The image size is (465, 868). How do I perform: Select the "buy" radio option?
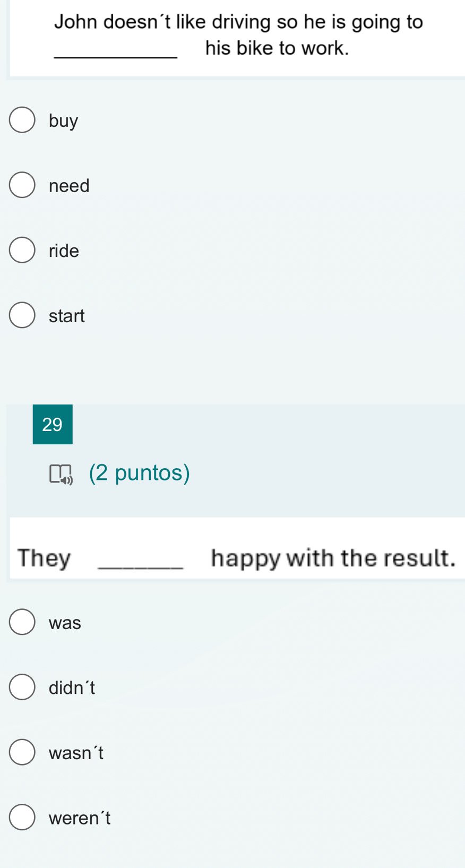pos(22,120)
